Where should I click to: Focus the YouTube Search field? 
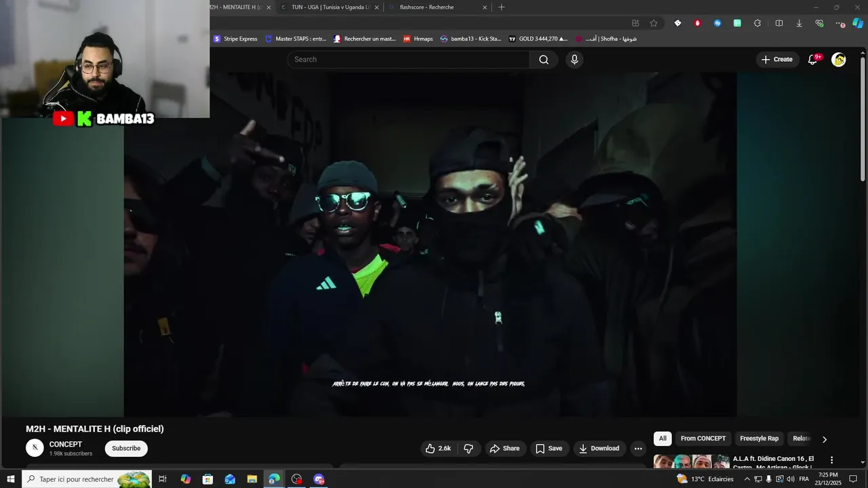click(409, 60)
